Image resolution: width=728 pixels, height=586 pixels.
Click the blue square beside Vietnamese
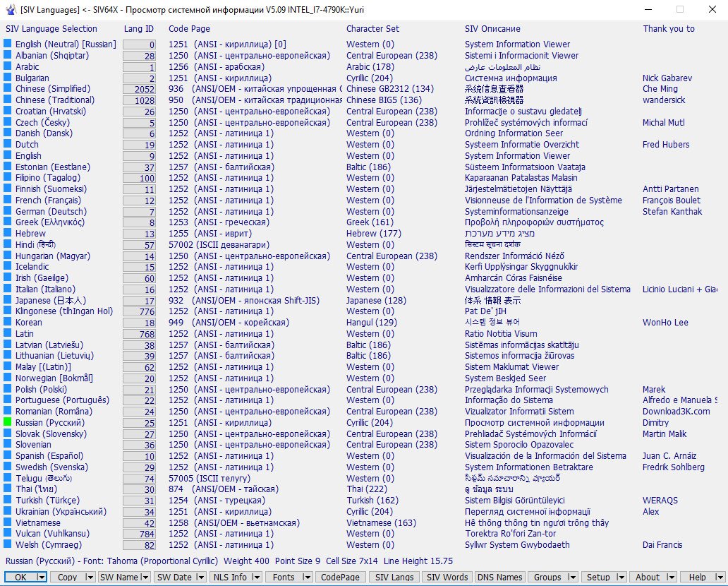(8, 523)
